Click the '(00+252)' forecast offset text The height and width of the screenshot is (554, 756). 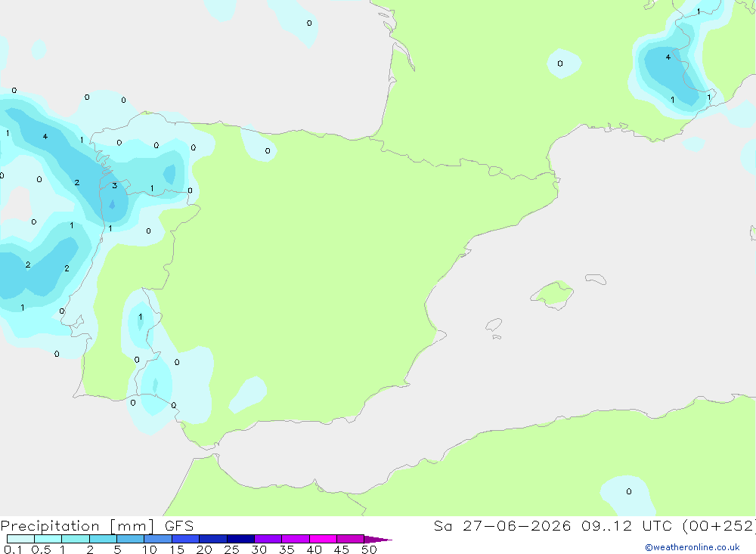720,525
